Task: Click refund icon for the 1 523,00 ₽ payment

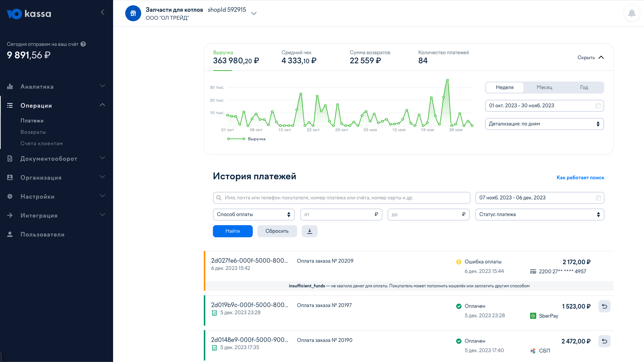Action: click(x=604, y=306)
